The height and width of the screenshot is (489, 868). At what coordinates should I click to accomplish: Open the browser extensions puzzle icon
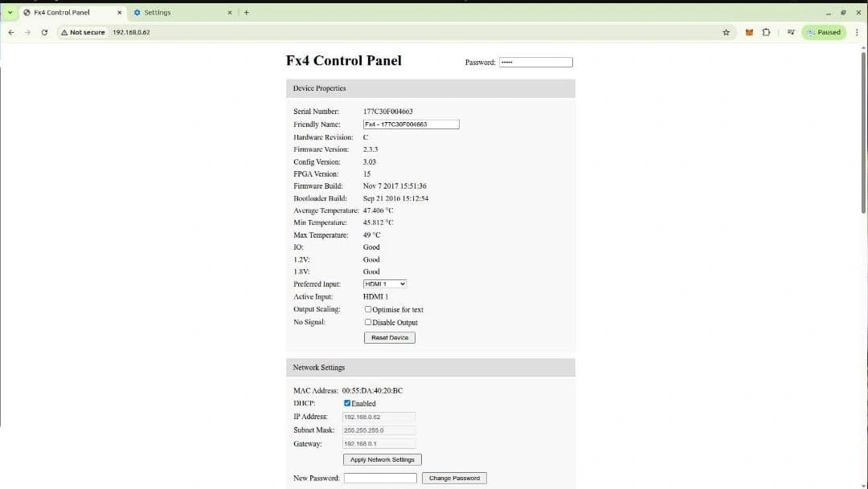click(766, 32)
